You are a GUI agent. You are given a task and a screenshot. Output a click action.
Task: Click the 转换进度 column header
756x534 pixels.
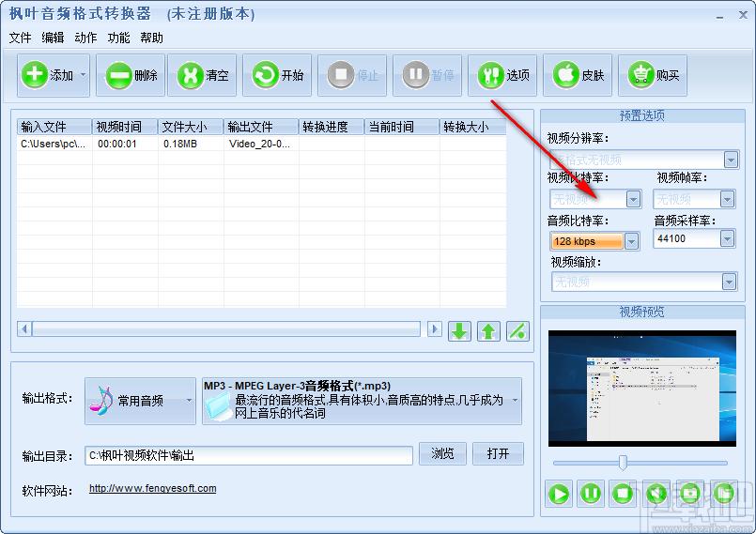coord(332,127)
